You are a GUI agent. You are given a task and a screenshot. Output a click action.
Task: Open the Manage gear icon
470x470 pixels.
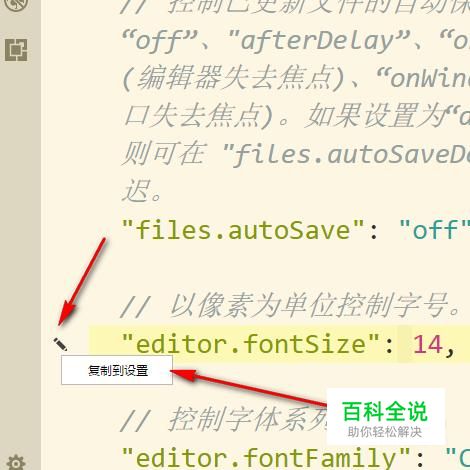(x=16, y=463)
